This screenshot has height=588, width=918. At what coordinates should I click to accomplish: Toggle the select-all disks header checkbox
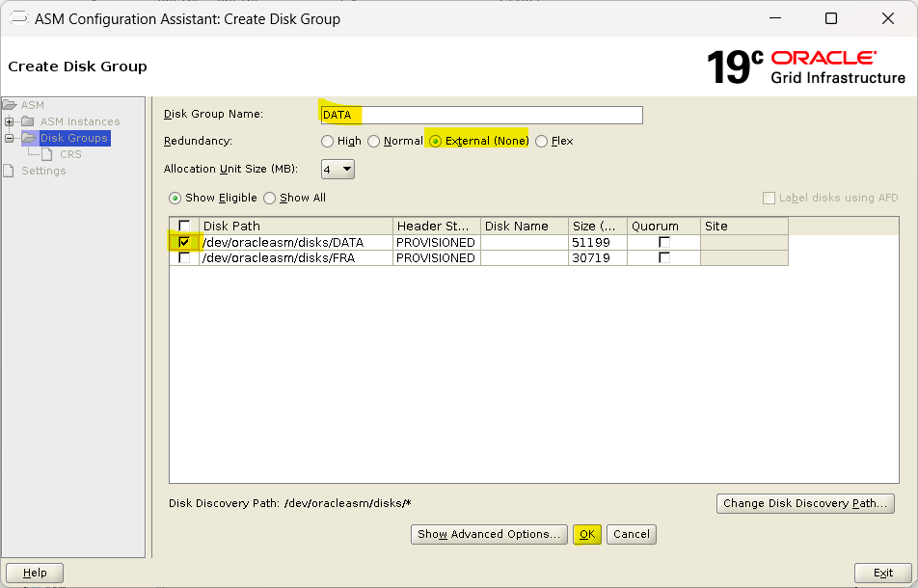pyautogui.click(x=184, y=226)
